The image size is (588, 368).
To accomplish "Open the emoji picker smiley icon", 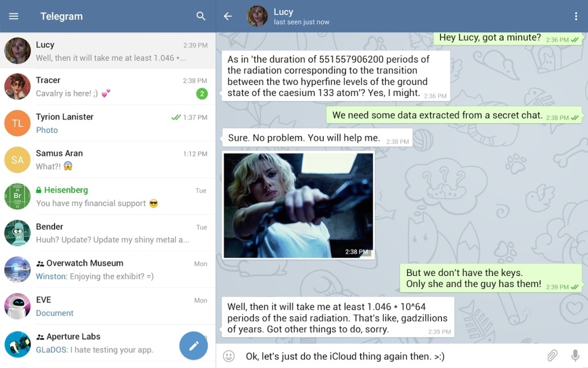I will pyautogui.click(x=229, y=356).
